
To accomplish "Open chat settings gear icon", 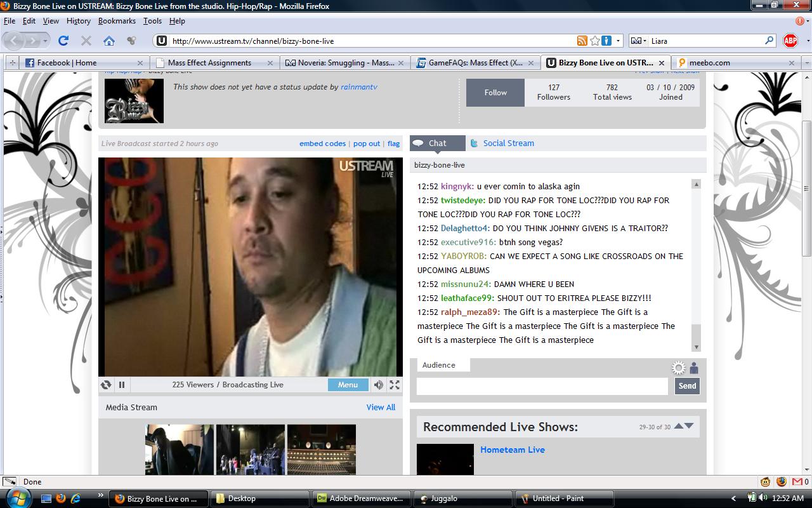I will pos(679,368).
